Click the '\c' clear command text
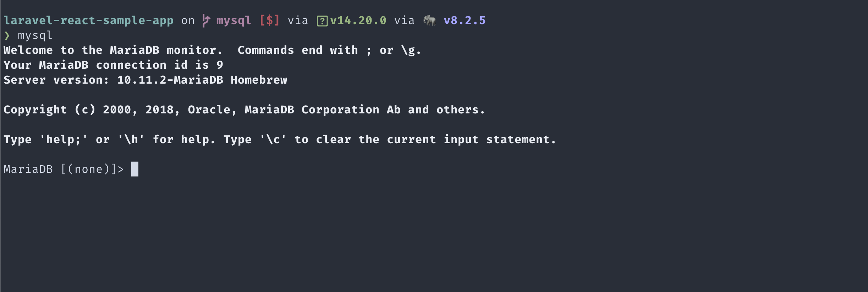The height and width of the screenshot is (292, 868). (x=273, y=140)
